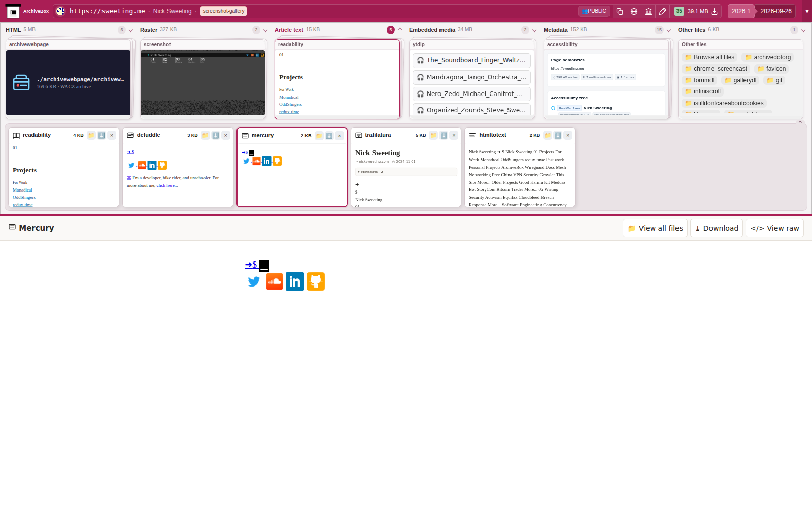The width and height of the screenshot is (812, 508).
Task: Expand the Raster section chevron
Action: (x=265, y=30)
